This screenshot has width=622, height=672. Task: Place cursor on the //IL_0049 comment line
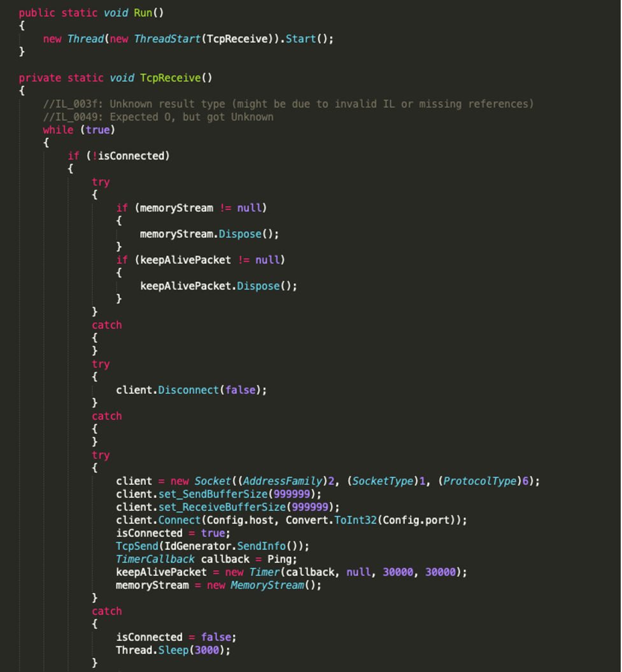tap(158, 117)
